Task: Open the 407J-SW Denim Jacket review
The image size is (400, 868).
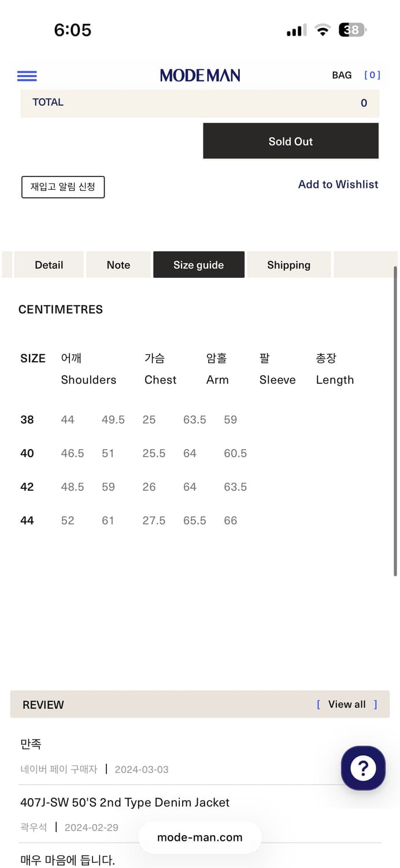Action: (x=125, y=803)
